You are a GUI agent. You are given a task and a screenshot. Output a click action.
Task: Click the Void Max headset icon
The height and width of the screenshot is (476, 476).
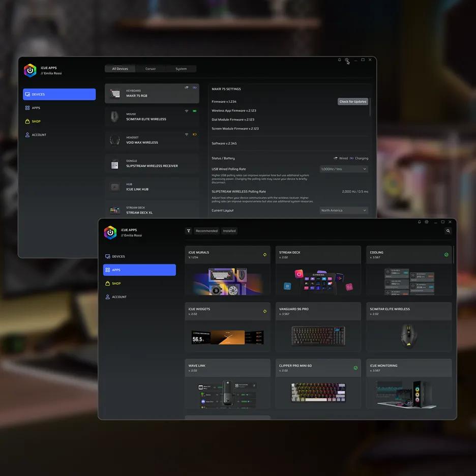(114, 140)
